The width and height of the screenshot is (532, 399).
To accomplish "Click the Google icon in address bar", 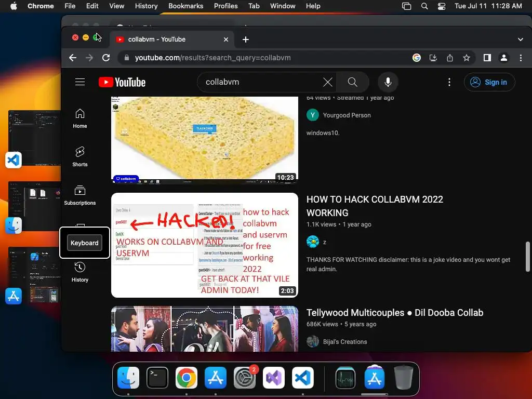I will [x=417, y=58].
